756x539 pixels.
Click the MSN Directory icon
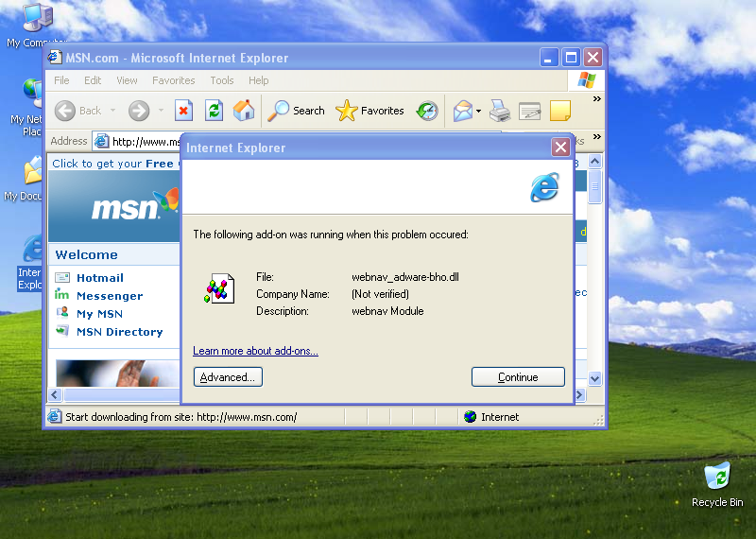[x=62, y=331]
